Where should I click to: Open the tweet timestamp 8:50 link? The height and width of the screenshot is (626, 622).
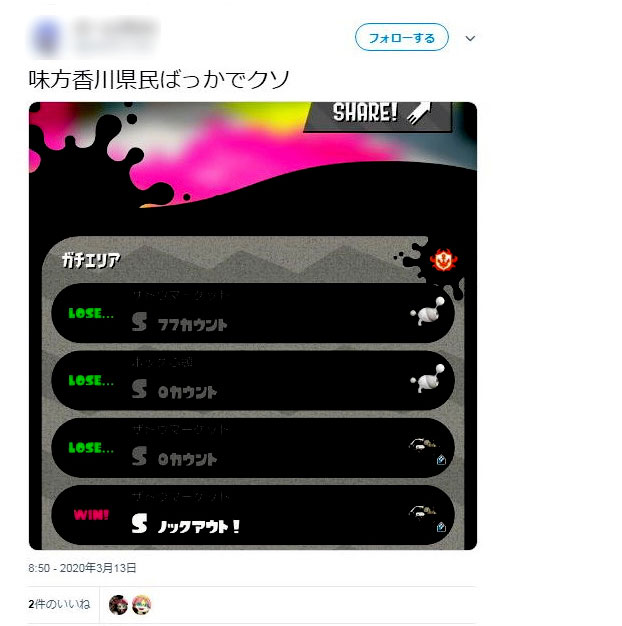82,568
